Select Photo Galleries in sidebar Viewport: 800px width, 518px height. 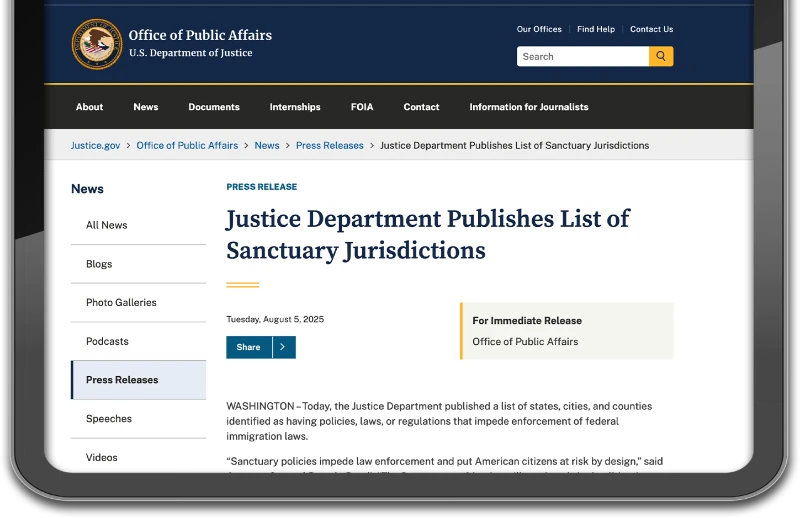(138, 302)
